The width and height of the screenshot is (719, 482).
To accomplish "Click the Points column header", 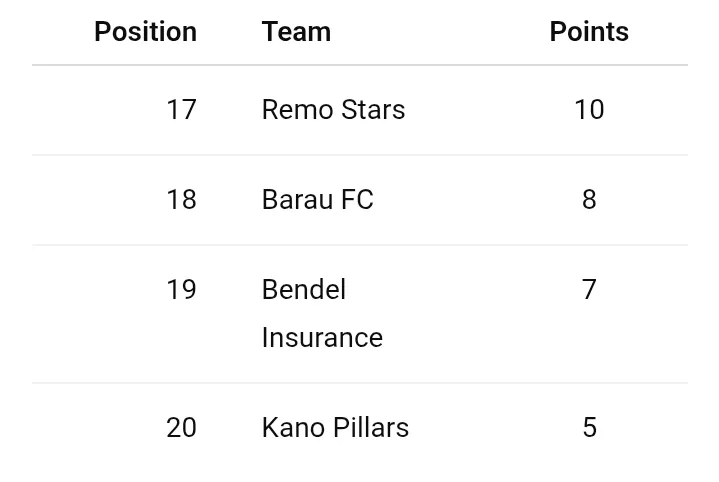I will tap(589, 32).
